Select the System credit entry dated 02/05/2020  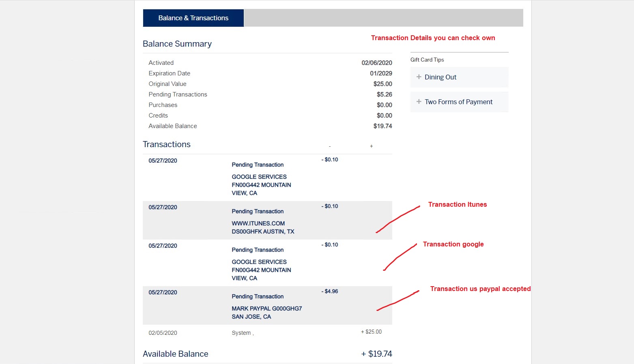242,332
